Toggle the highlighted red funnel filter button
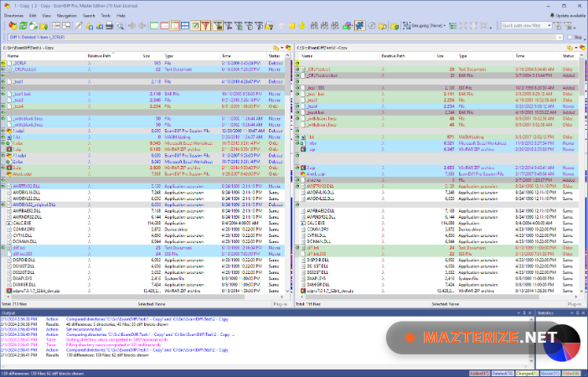The height and width of the screenshot is (377, 588). 205,25
